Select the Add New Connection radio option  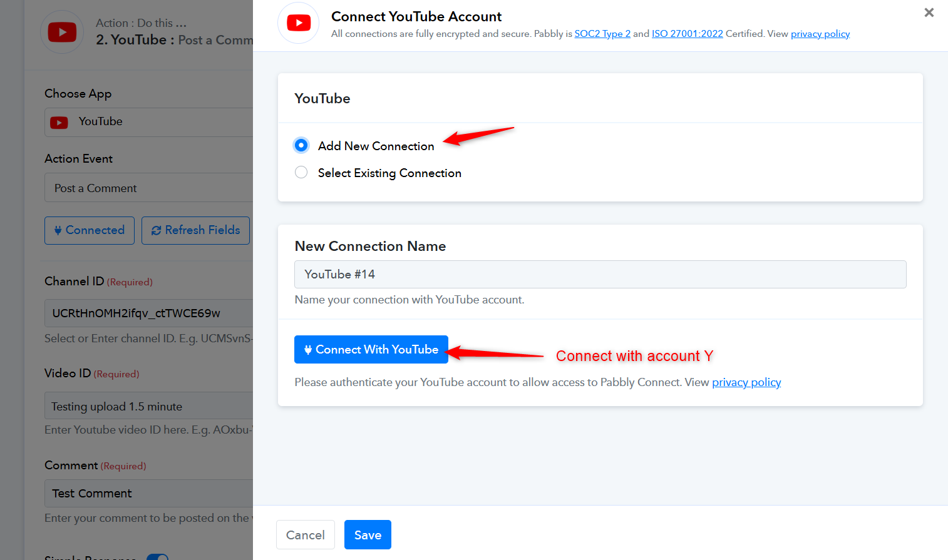click(x=301, y=145)
